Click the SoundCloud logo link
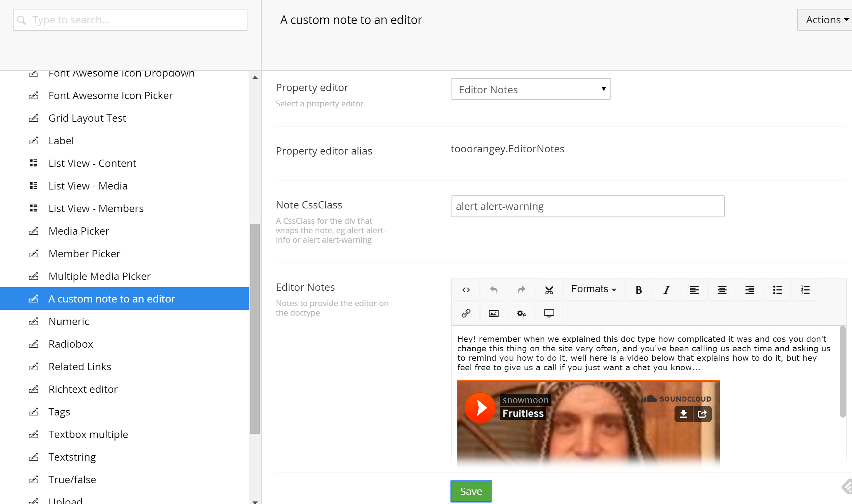 (676, 399)
